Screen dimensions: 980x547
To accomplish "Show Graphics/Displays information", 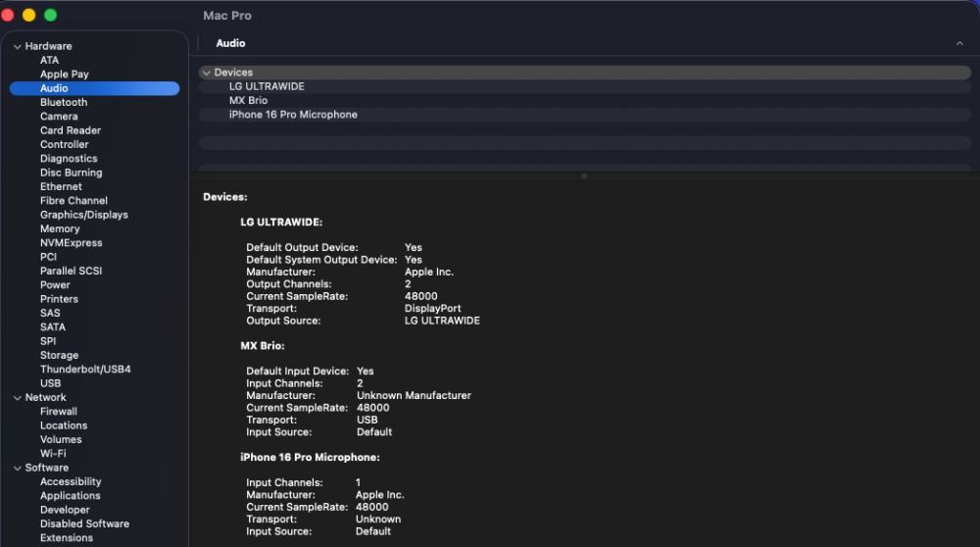I will click(x=83, y=215).
